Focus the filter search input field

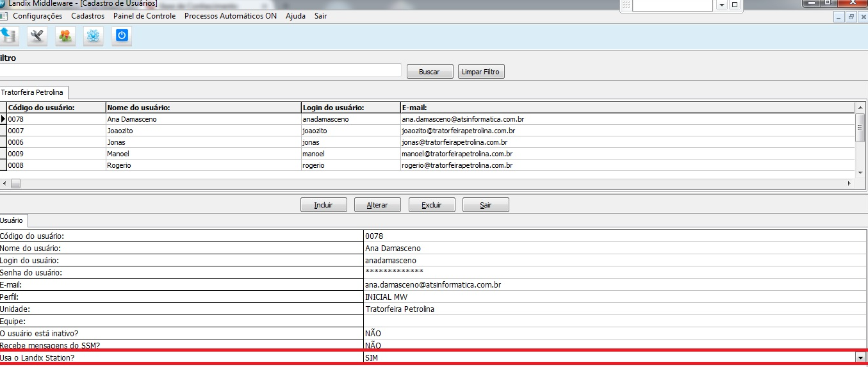point(201,70)
